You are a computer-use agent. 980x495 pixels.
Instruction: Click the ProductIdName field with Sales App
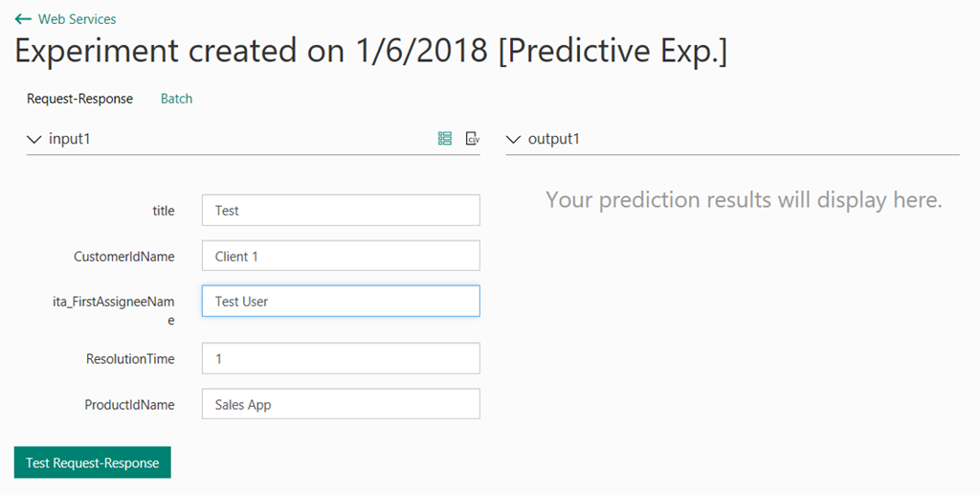(x=341, y=404)
